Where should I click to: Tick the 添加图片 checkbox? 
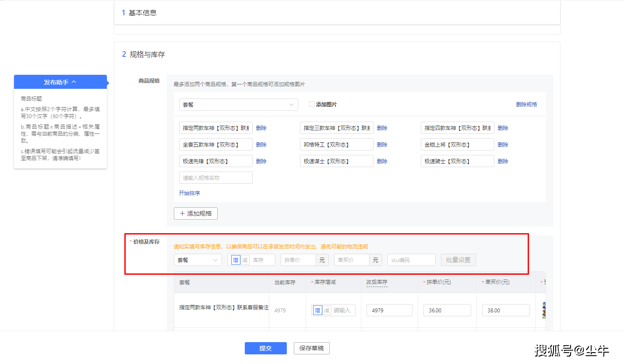point(312,105)
